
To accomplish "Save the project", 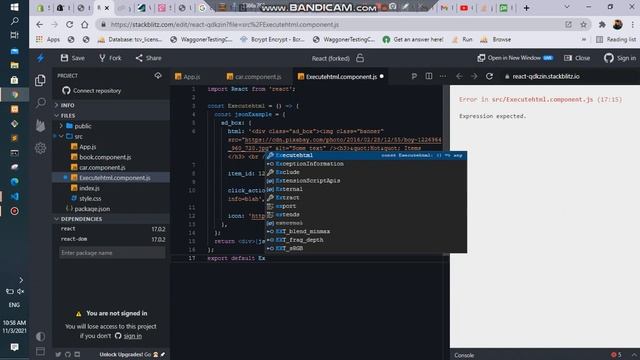I will (73, 58).
